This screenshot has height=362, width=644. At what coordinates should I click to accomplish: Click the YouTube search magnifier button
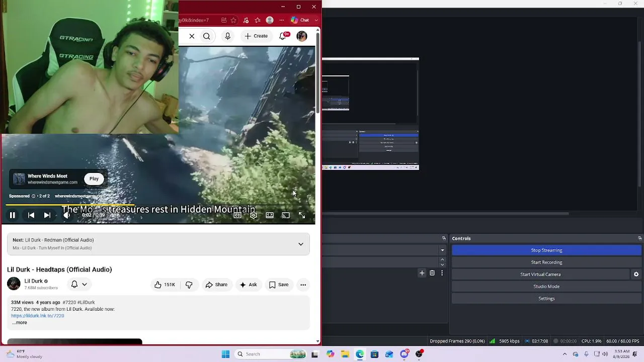207,36
